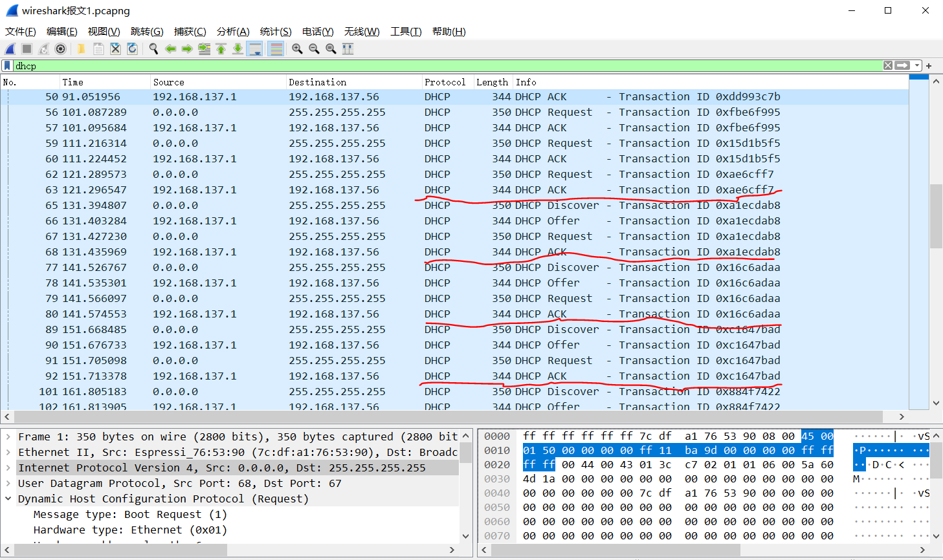Toggle packet list coloring rules
This screenshot has width=943, height=560.
pos(276,48)
